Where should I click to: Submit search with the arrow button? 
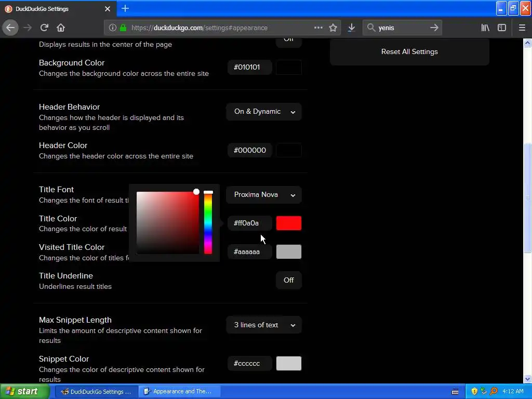click(434, 28)
